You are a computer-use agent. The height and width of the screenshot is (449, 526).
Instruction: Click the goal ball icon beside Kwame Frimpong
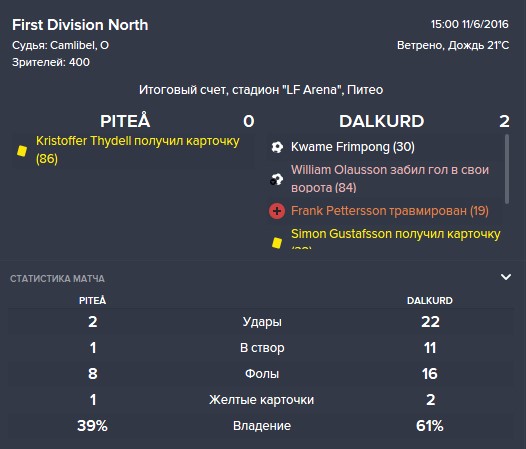277,147
